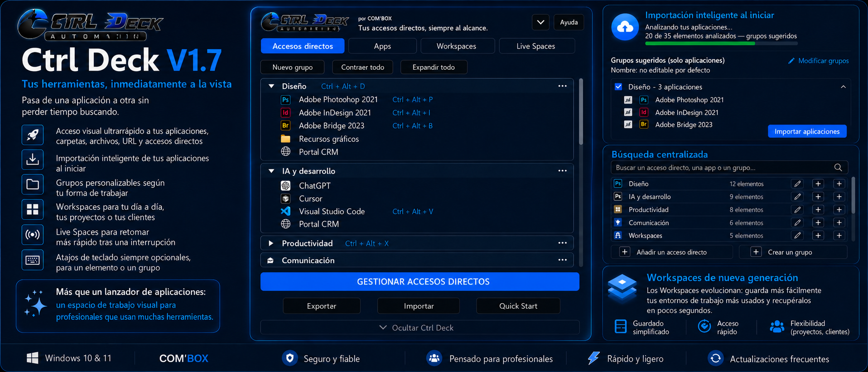The width and height of the screenshot is (868, 372).
Task: Click the shortcuts list vertical scrollbar
Action: point(581,112)
